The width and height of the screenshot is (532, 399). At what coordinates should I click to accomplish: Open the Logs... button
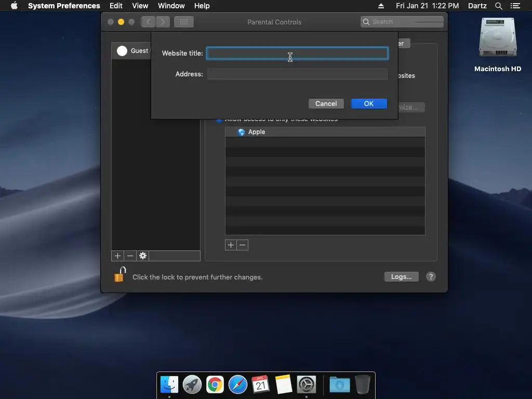click(x=401, y=276)
